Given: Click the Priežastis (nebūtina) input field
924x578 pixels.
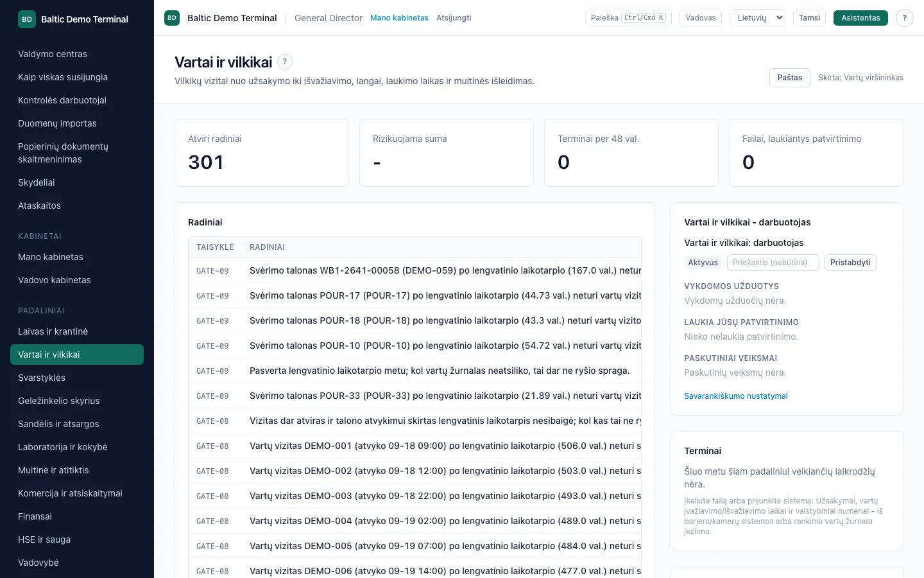Looking at the screenshot, I should point(773,263).
